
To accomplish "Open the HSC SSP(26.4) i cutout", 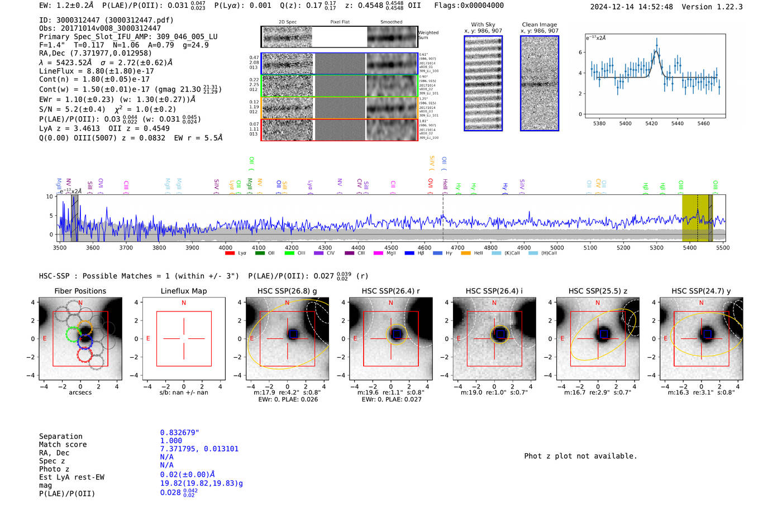I will 494,339.
